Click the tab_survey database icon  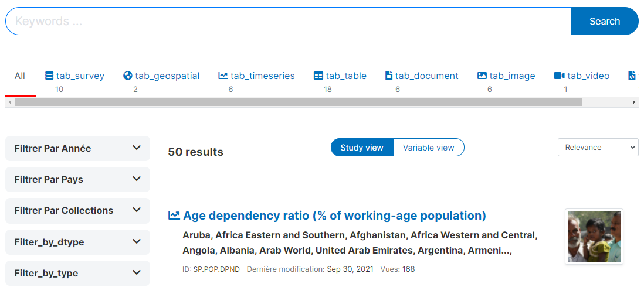49,76
